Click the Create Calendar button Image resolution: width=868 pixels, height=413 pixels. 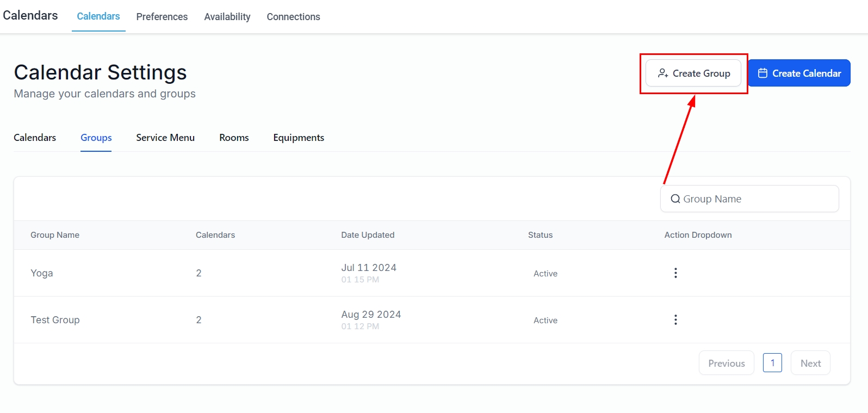[799, 73]
